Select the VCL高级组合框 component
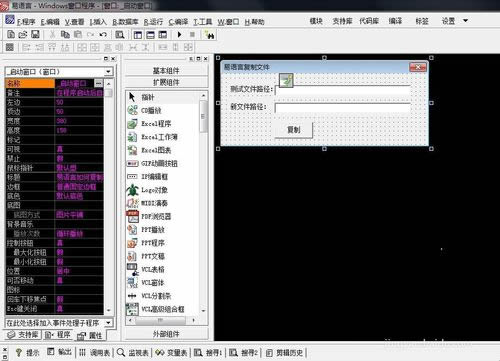 tap(163, 309)
